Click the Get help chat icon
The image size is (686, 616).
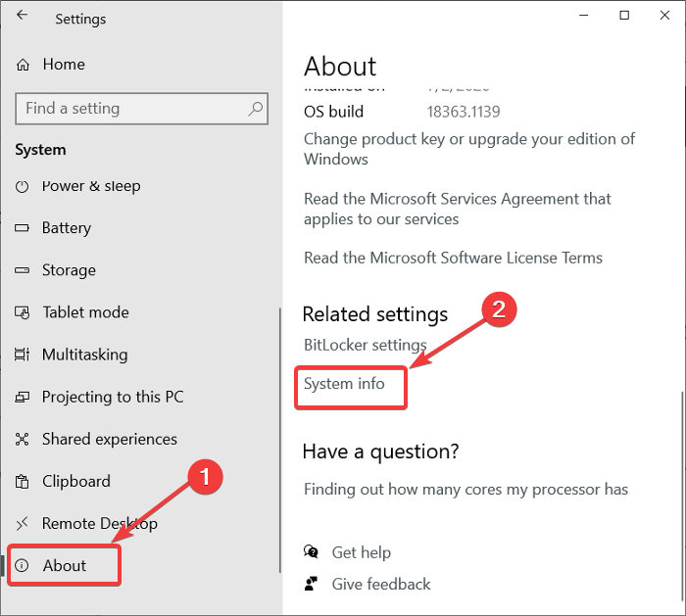pyautogui.click(x=311, y=551)
